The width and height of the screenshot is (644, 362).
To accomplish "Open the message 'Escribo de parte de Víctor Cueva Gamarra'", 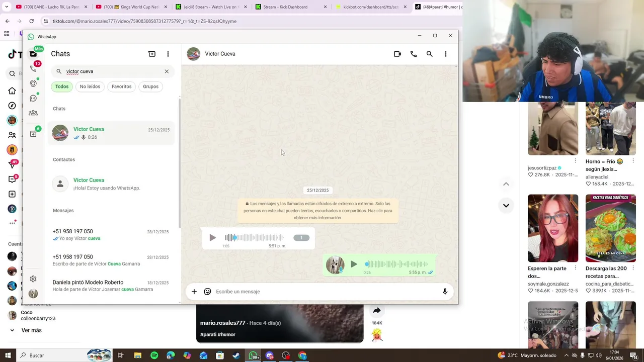I will (111, 260).
